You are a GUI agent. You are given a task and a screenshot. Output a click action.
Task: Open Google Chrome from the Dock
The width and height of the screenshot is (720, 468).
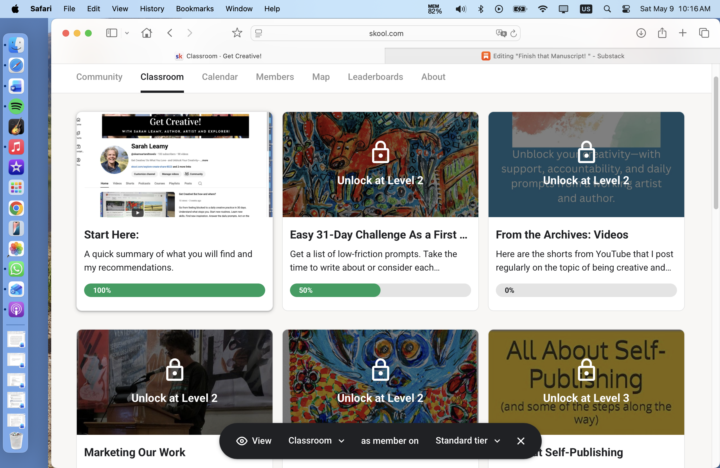tap(16, 208)
